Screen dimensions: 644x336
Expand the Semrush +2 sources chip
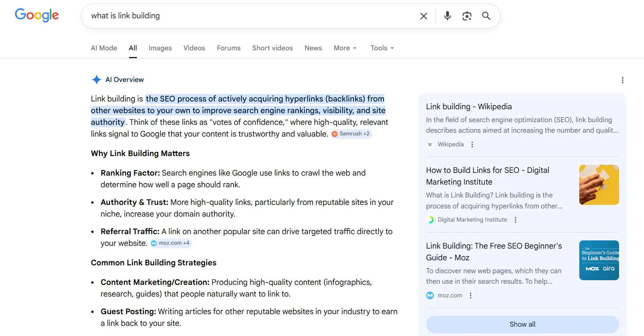(351, 134)
